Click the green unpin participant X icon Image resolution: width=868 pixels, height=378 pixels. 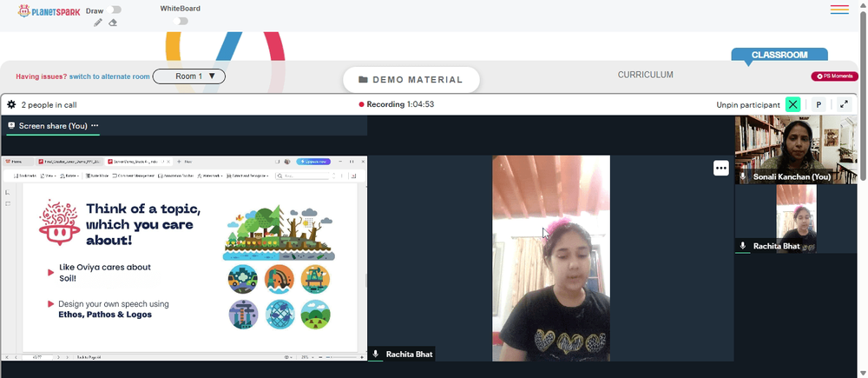click(793, 104)
